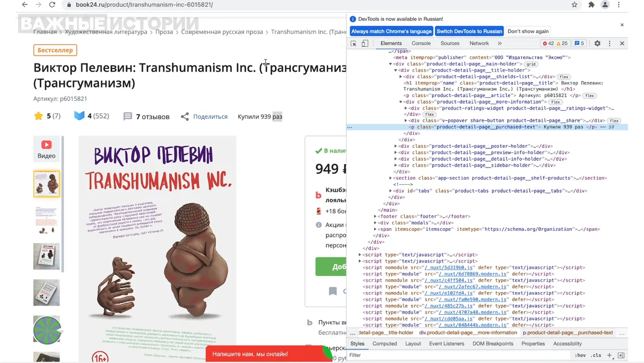Open the Computed styles tab
644x363 pixels.
pos(385,344)
